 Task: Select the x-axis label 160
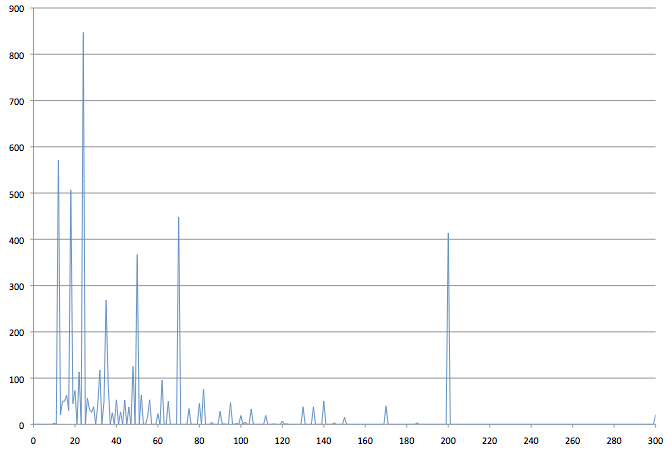coord(365,441)
